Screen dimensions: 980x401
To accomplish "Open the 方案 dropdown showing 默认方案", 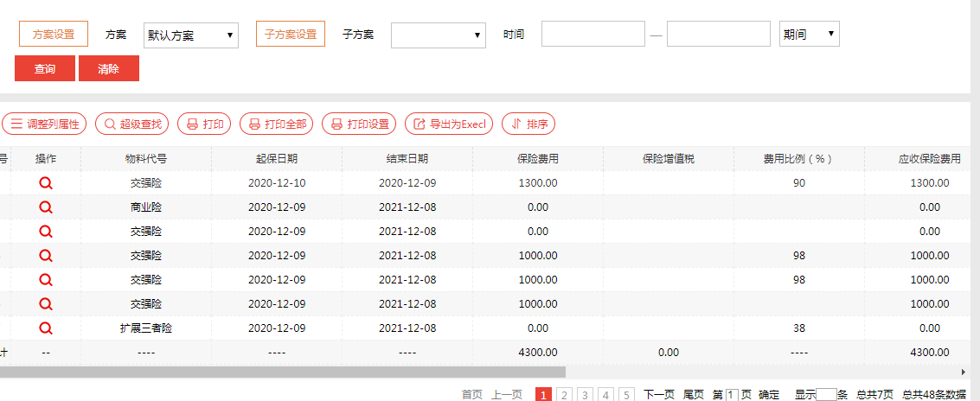I will point(190,35).
